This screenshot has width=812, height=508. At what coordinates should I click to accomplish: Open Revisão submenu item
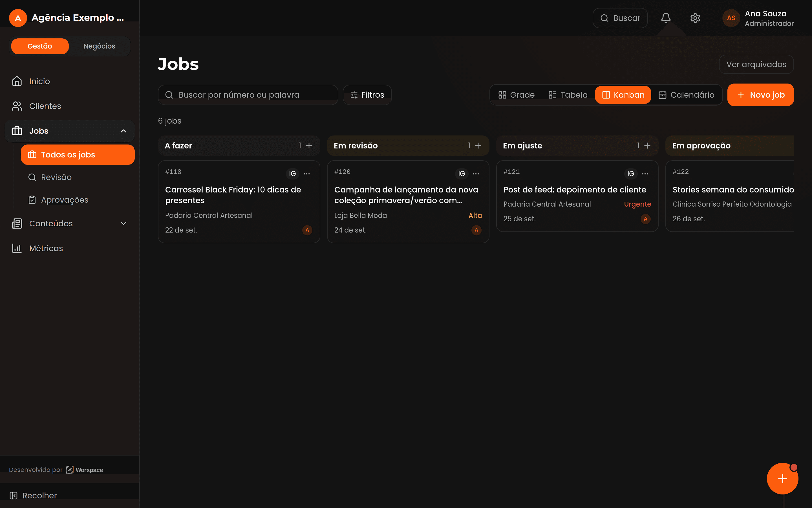(x=78, y=177)
